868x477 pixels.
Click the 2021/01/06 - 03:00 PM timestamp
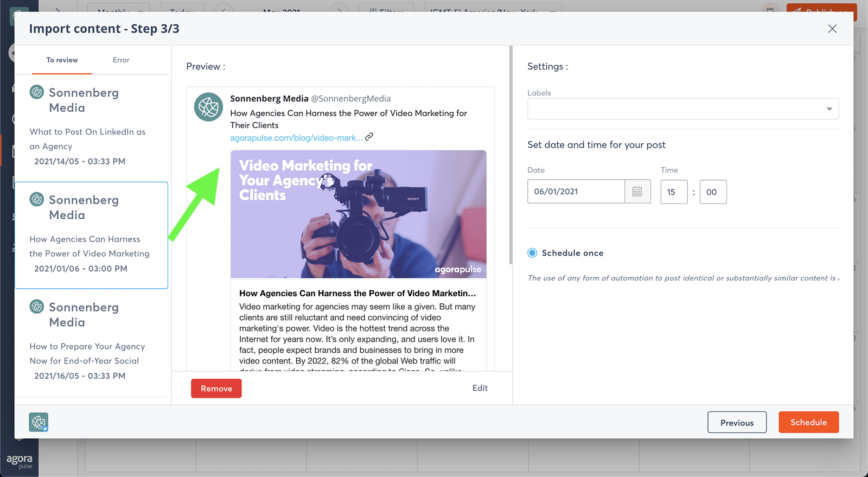click(81, 269)
